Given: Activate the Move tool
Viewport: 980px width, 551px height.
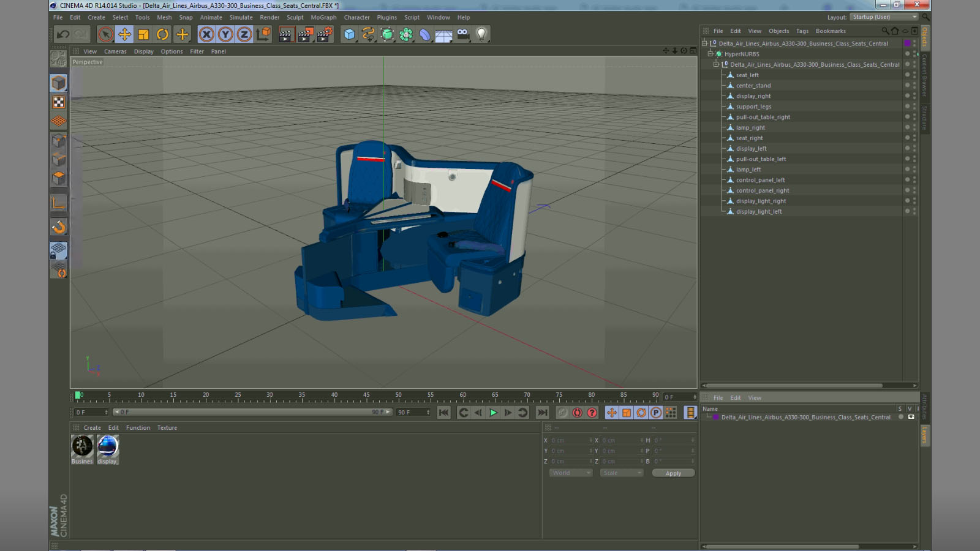Looking at the screenshot, I should [124, 34].
